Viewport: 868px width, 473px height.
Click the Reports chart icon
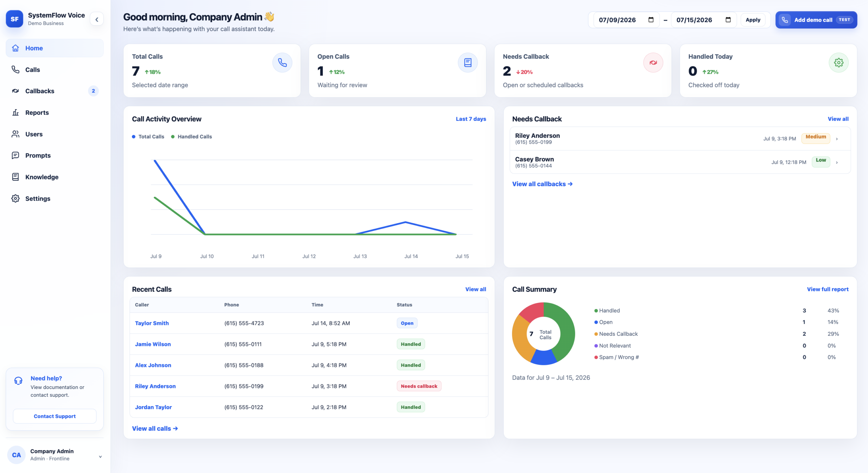pyautogui.click(x=16, y=112)
